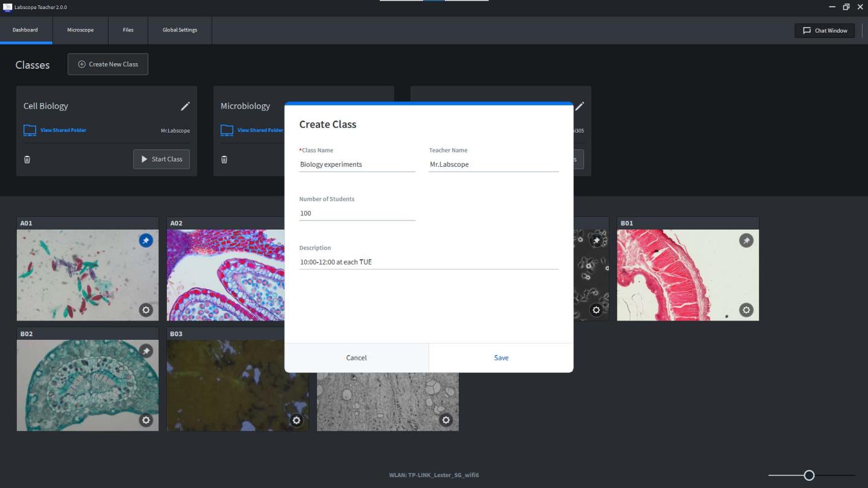Click the shared folder icon on Cell Biology
This screenshot has width=868, height=488.
(x=29, y=130)
